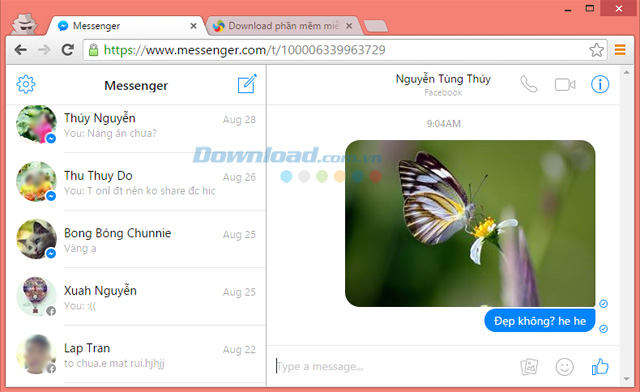Screen dimensions: 640x392
Task: Switch to the Download phần mềm miễ tab
Action: click(x=284, y=26)
